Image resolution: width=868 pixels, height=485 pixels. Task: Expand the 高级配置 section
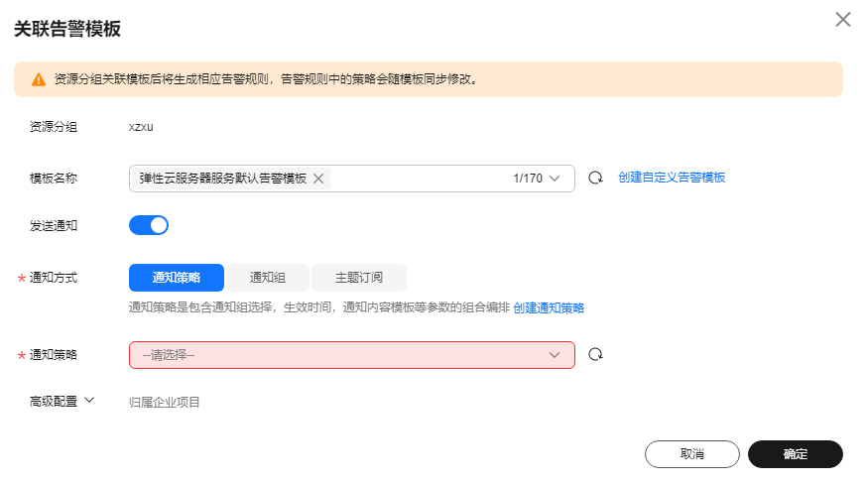(62, 401)
